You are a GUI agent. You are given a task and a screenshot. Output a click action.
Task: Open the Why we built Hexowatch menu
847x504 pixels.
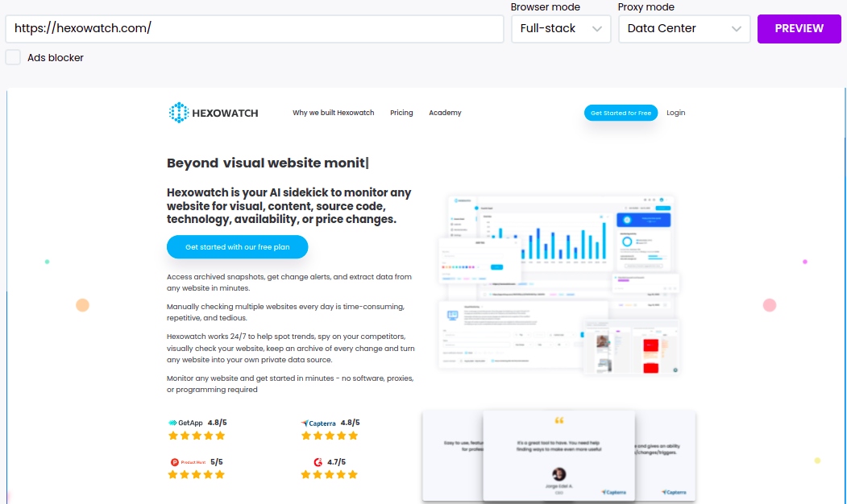(333, 113)
